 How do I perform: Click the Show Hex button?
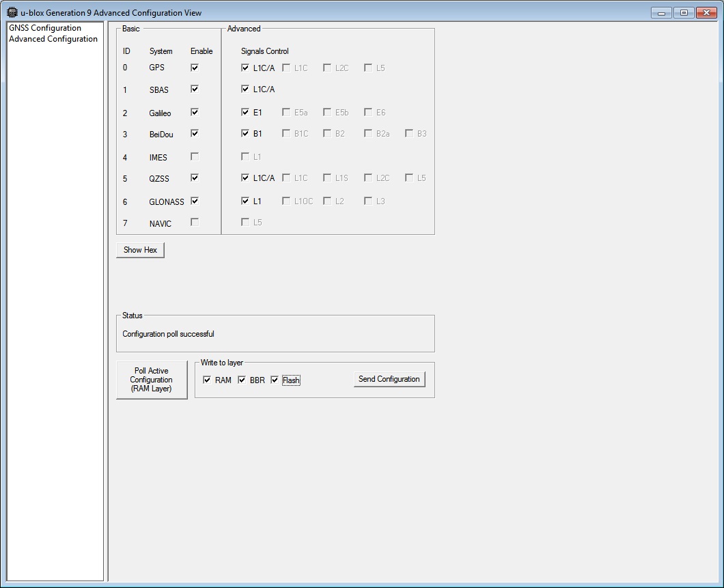tap(140, 250)
